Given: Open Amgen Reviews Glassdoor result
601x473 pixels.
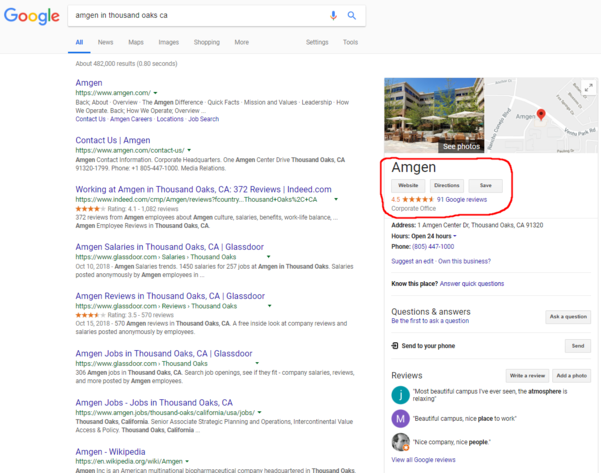Looking at the screenshot, I should pos(170,296).
